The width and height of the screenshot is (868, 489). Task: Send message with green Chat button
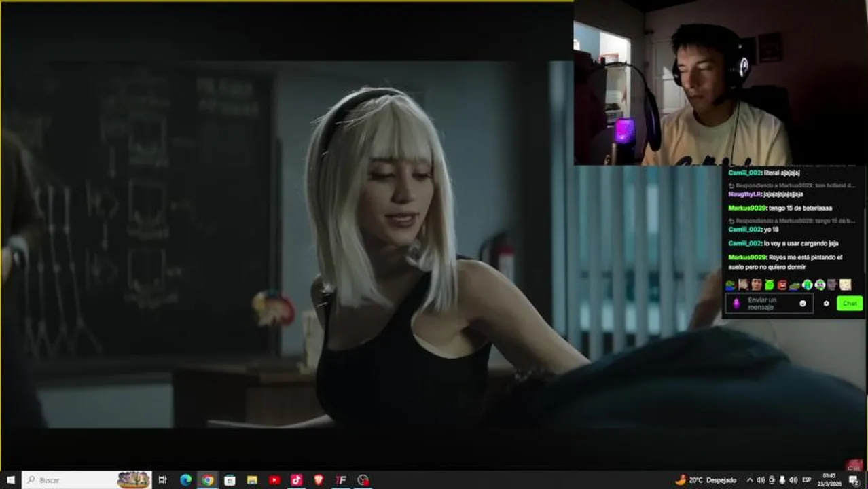850,303
